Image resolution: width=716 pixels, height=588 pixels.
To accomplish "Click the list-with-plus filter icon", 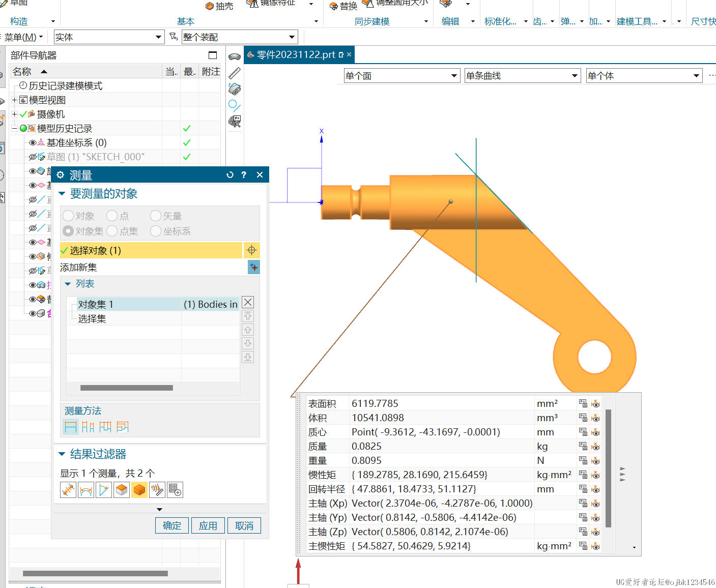I will click(175, 490).
